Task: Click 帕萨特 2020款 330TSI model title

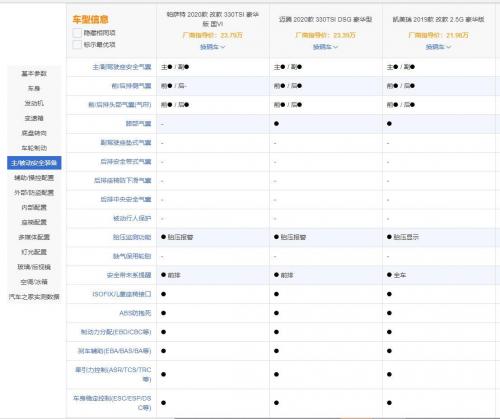Action: pyautogui.click(x=213, y=19)
